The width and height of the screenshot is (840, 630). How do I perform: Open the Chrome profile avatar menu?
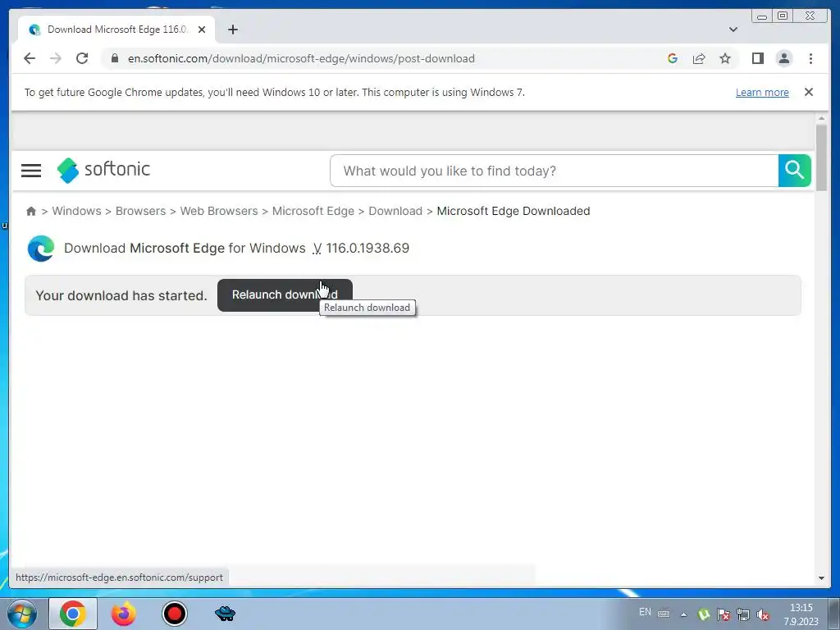click(x=783, y=58)
